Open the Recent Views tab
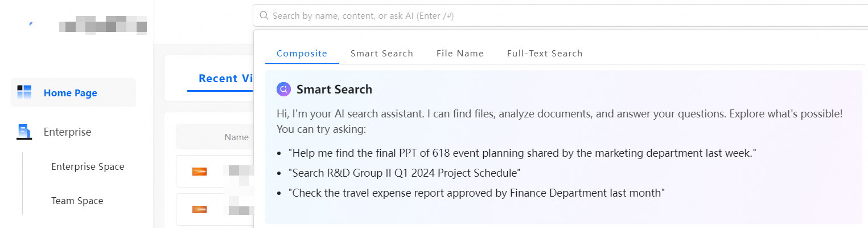This screenshot has width=868, height=228. (225, 79)
